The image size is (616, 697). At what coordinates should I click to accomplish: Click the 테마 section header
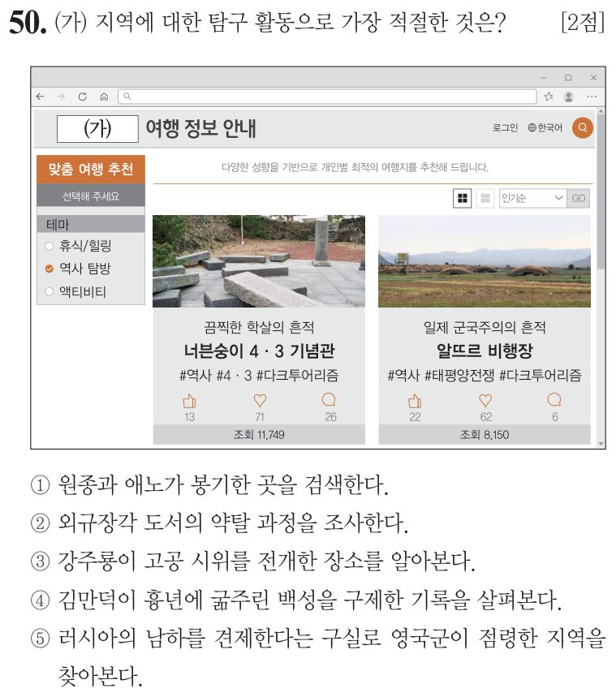tap(91, 225)
